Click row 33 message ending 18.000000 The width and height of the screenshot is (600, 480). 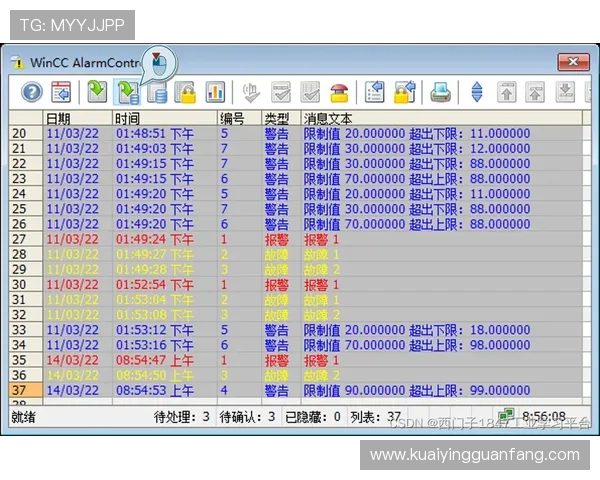click(417, 330)
